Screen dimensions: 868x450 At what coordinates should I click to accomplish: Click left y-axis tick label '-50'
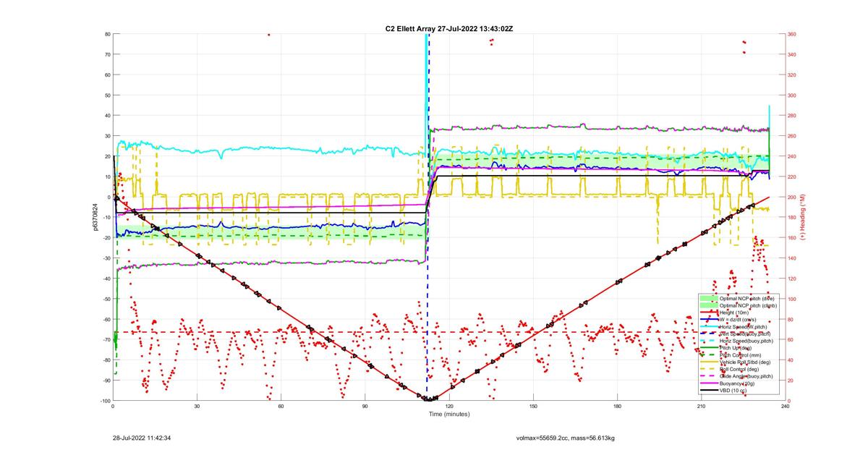pos(106,299)
